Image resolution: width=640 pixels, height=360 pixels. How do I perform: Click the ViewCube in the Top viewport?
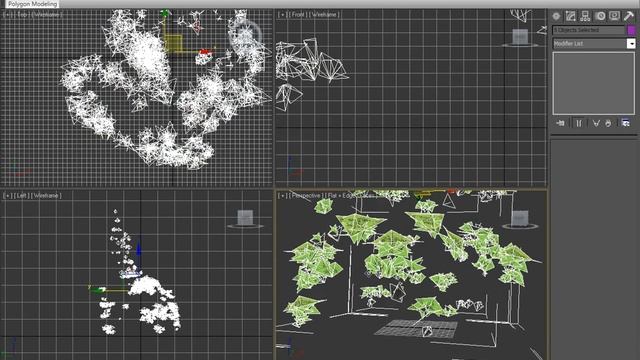[245, 35]
